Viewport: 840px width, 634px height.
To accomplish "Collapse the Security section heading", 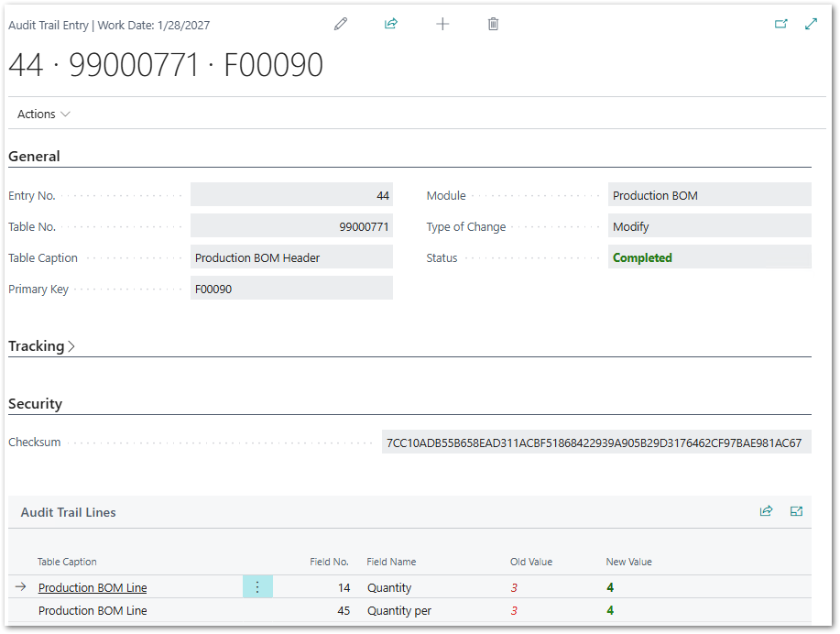I will coord(36,404).
